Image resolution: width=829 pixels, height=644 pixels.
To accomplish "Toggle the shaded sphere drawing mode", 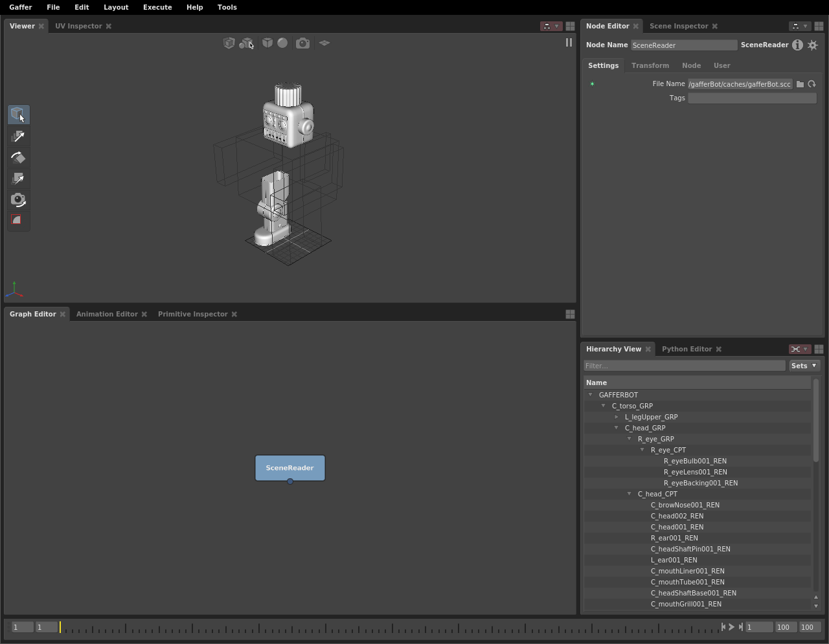I will (x=282, y=43).
